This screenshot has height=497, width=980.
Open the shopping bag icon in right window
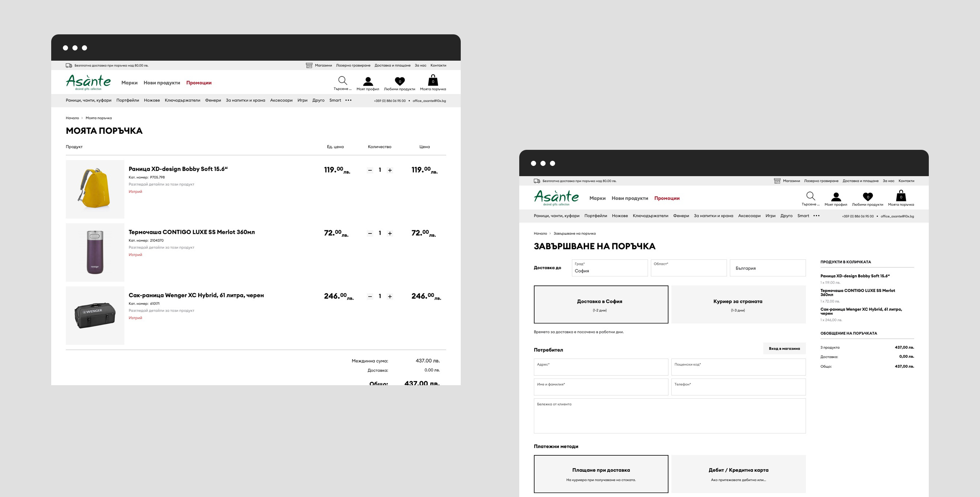click(901, 196)
